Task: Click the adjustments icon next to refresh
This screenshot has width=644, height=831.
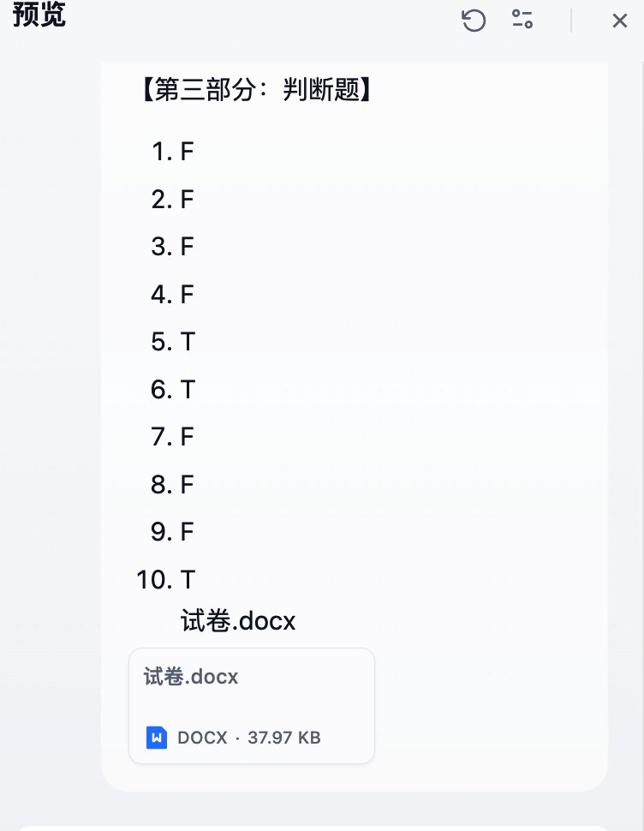Action: [522, 21]
